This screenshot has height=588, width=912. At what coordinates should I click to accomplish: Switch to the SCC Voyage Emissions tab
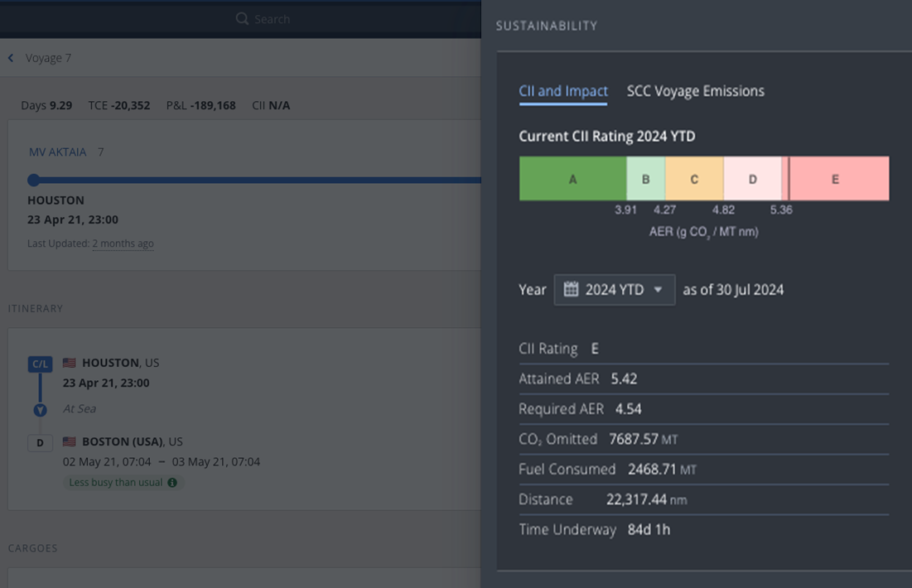click(x=696, y=91)
